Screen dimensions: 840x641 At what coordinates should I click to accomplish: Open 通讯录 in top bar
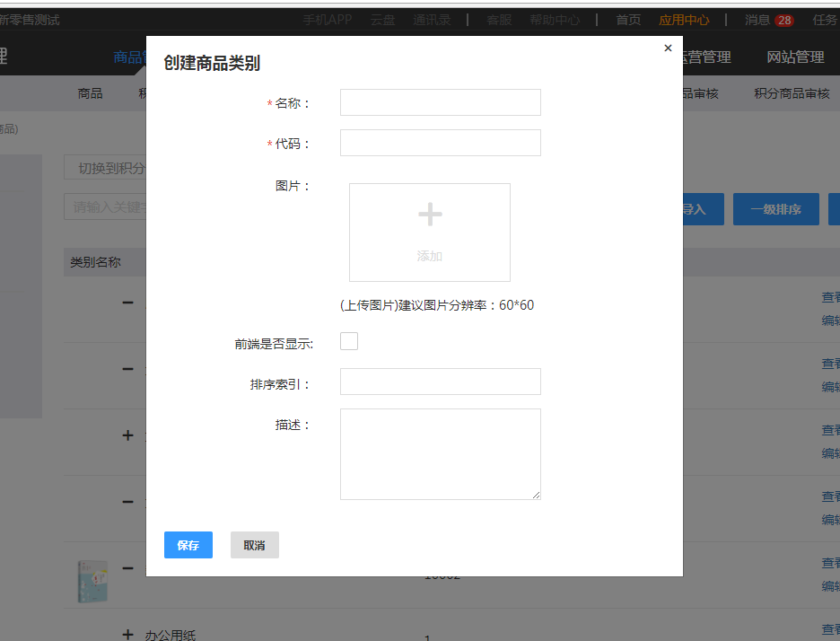(x=432, y=20)
